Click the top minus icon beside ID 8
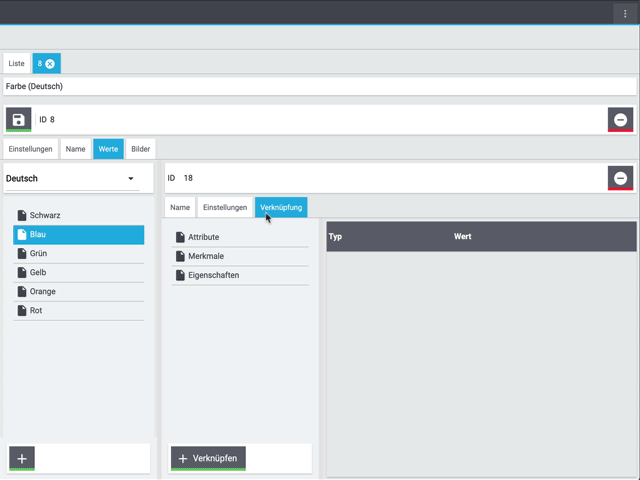The width and height of the screenshot is (640, 480). pos(620,120)
